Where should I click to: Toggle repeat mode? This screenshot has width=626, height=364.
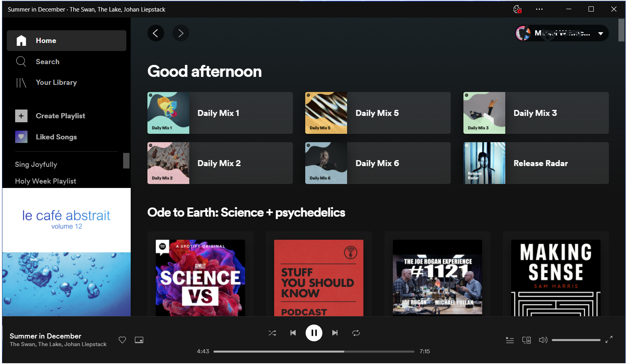coord(356,333)
